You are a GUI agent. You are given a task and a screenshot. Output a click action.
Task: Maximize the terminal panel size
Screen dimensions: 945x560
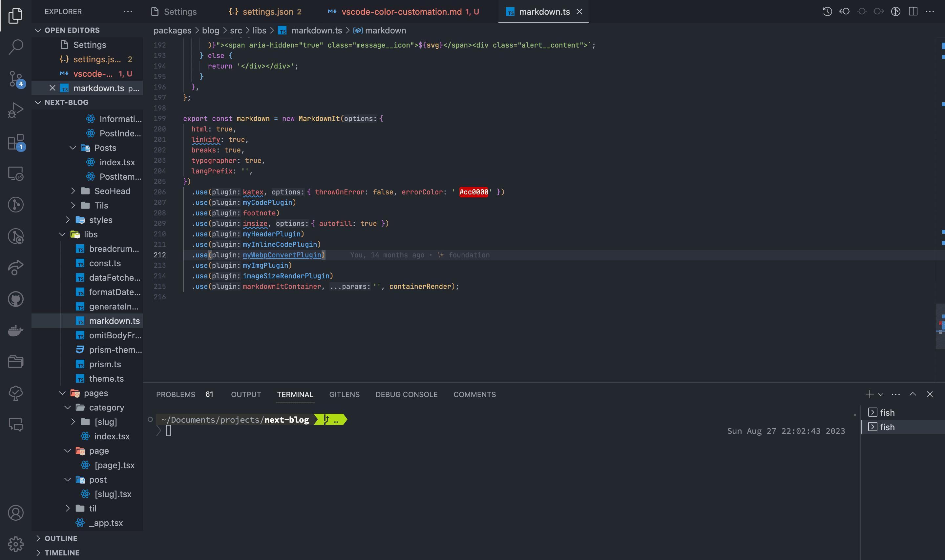tap(913, 394)
